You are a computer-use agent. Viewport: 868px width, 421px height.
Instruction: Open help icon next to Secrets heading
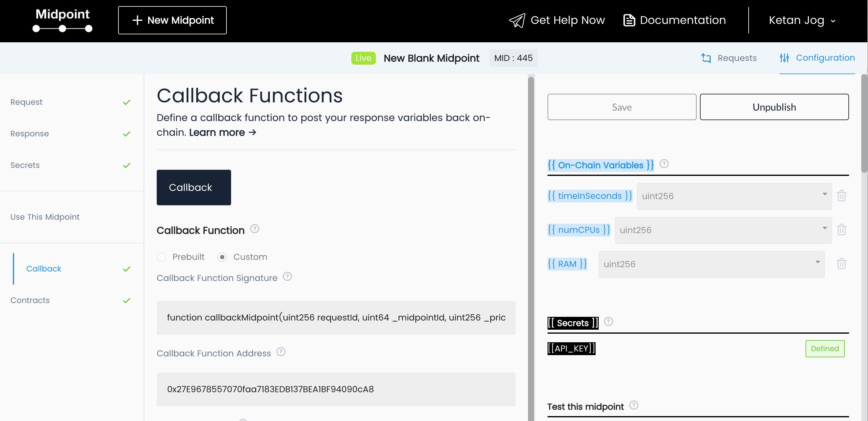click(x=608, y=321)
